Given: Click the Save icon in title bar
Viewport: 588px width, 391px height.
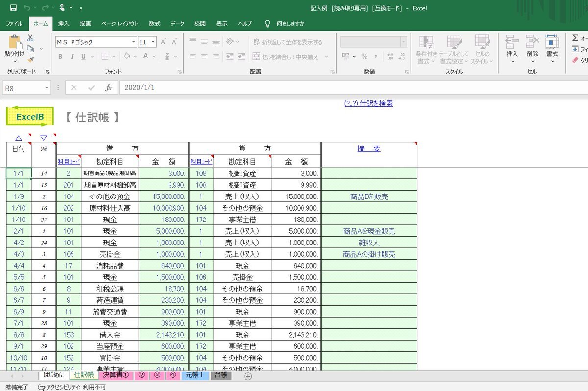Looking at the screenshot, I should (13, 8).
